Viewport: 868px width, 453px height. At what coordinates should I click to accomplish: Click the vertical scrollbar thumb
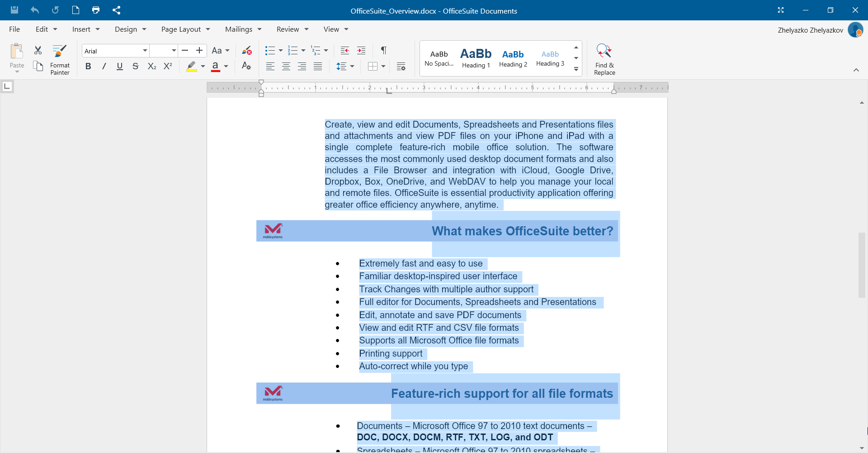(x=862, y=265)
